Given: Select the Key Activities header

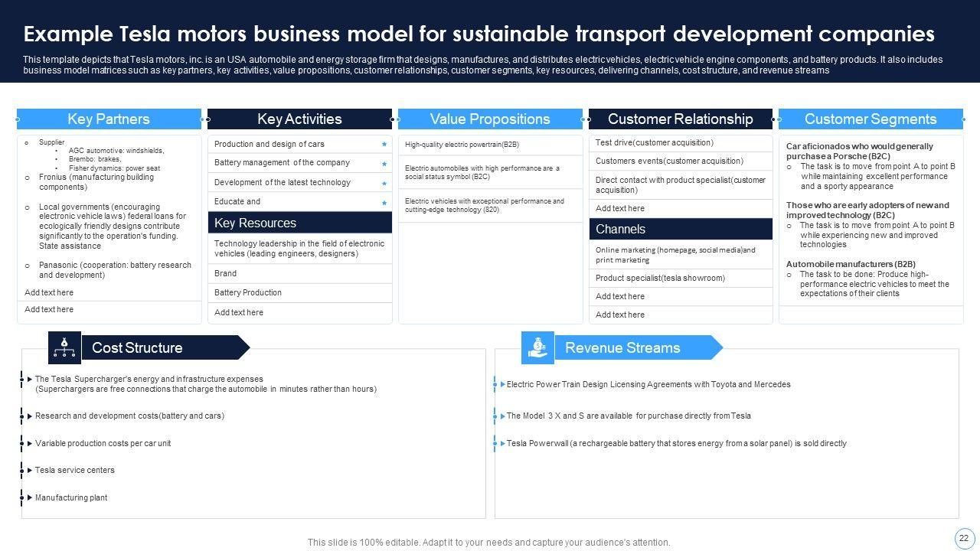Looking at the screenshot, I should click(299, 119).
